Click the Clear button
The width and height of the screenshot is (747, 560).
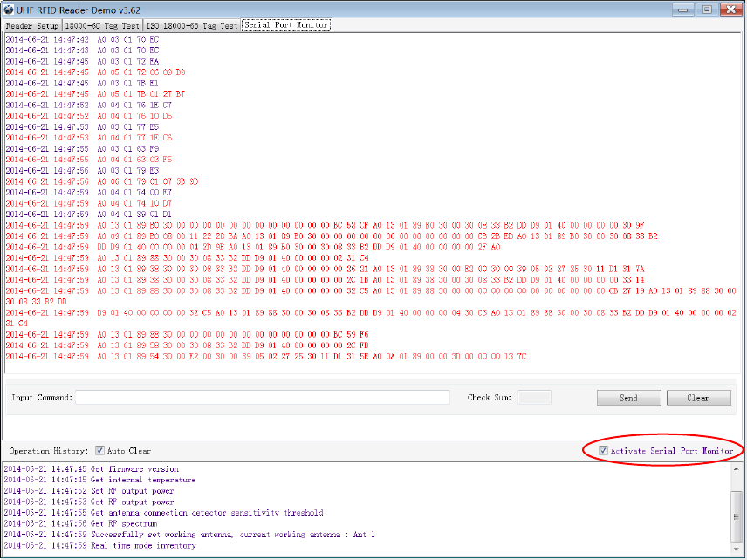[698, 398]
